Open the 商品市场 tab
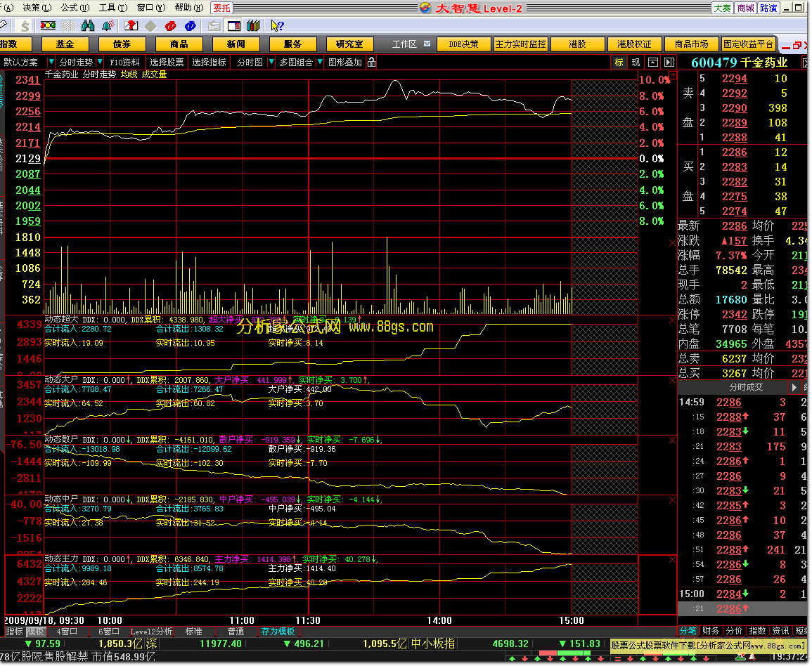812x666 pixels. click(x=691, y=44)
